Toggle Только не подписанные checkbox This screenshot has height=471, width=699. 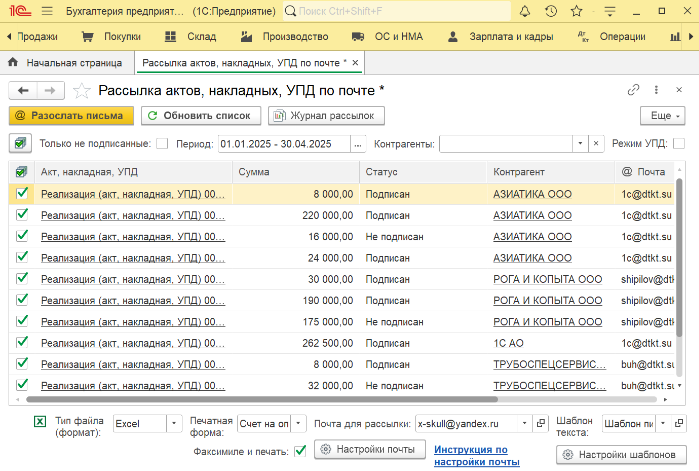[162, 143]
